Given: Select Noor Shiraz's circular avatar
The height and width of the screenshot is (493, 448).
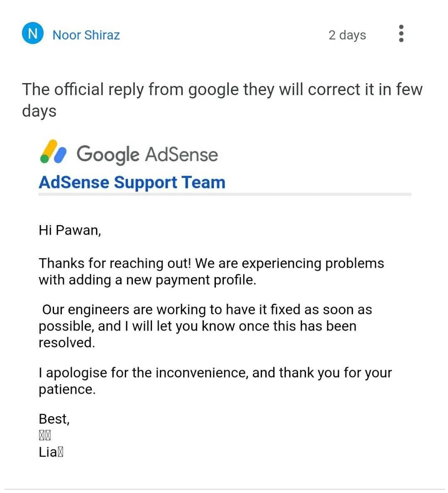Looking at the screenshot, I should point(32,34).
